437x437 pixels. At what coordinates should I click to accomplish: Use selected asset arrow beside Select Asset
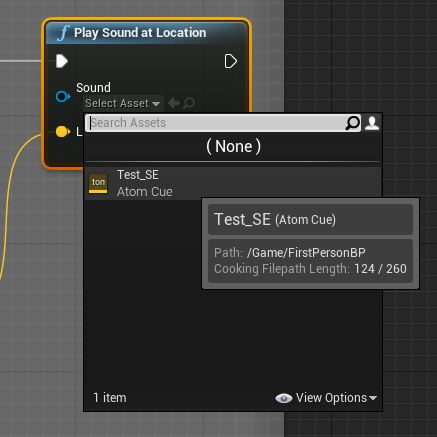(x=174, y=103)
